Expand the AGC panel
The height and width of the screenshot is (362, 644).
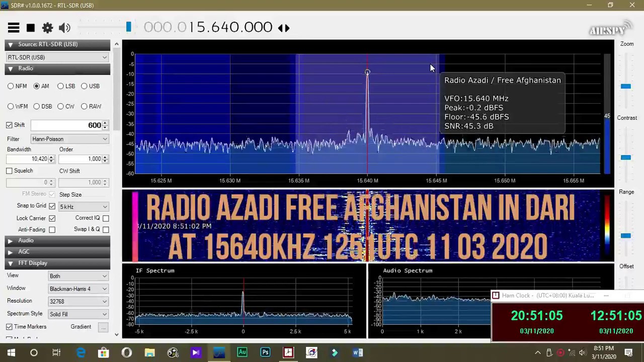(x=10, y=252)
